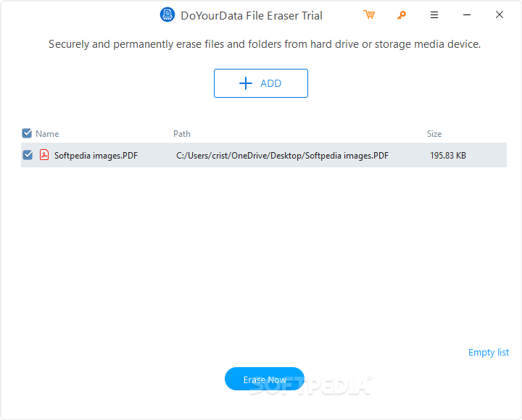Minimize the File Eraser window
Viewport: 522px width, 420px height.
tap(467, 14)
